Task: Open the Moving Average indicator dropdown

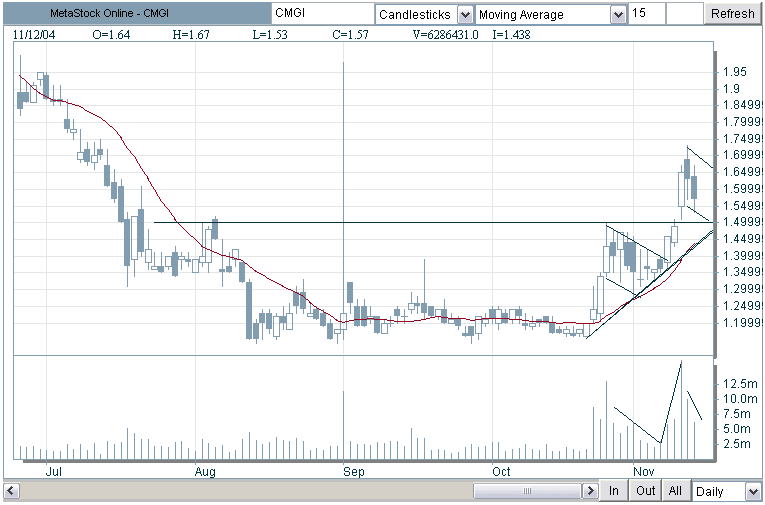Action: click(618, 15)
